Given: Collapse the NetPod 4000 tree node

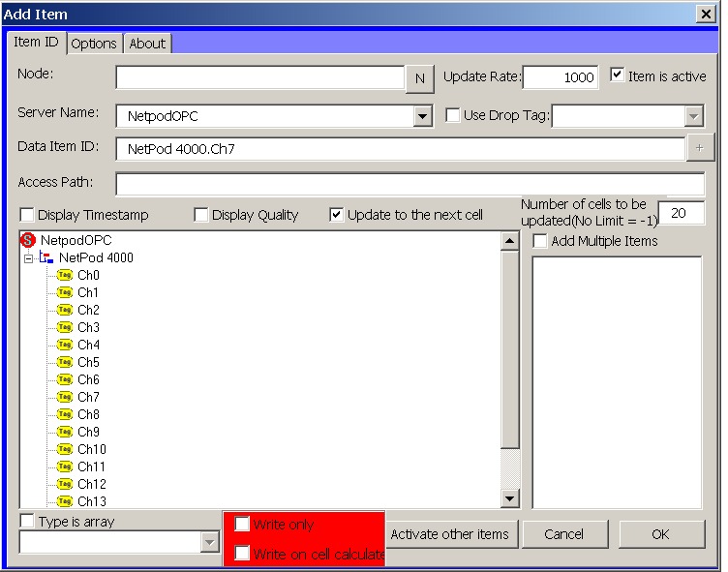Looking at the screenshot, I should pyautogui.click(x=28, y=258).
